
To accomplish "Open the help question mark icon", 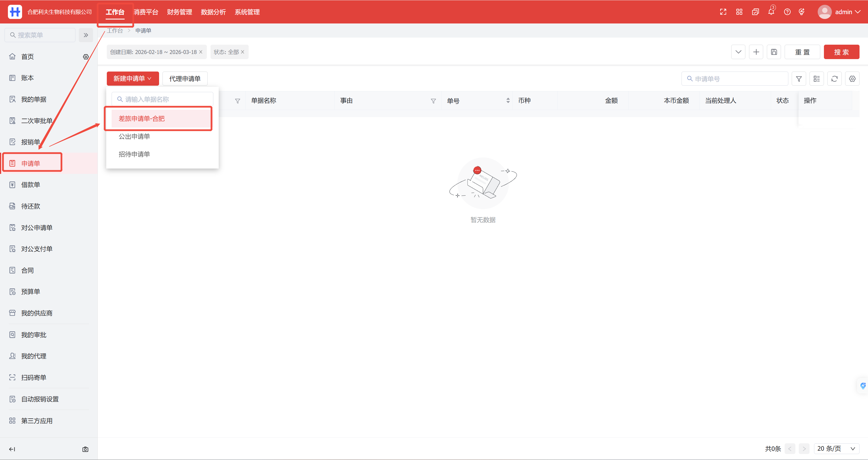I will (x=787, y=12).
